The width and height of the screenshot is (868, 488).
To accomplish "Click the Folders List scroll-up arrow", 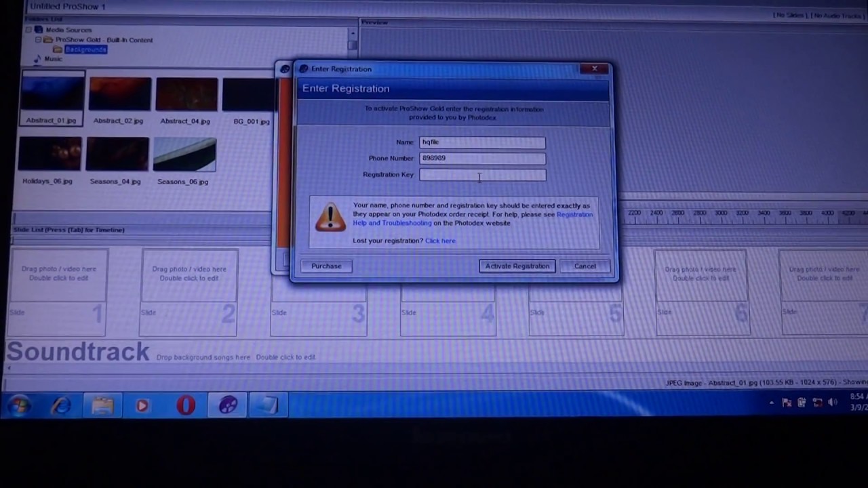I will pyautogui.click(x=353, y=33).
